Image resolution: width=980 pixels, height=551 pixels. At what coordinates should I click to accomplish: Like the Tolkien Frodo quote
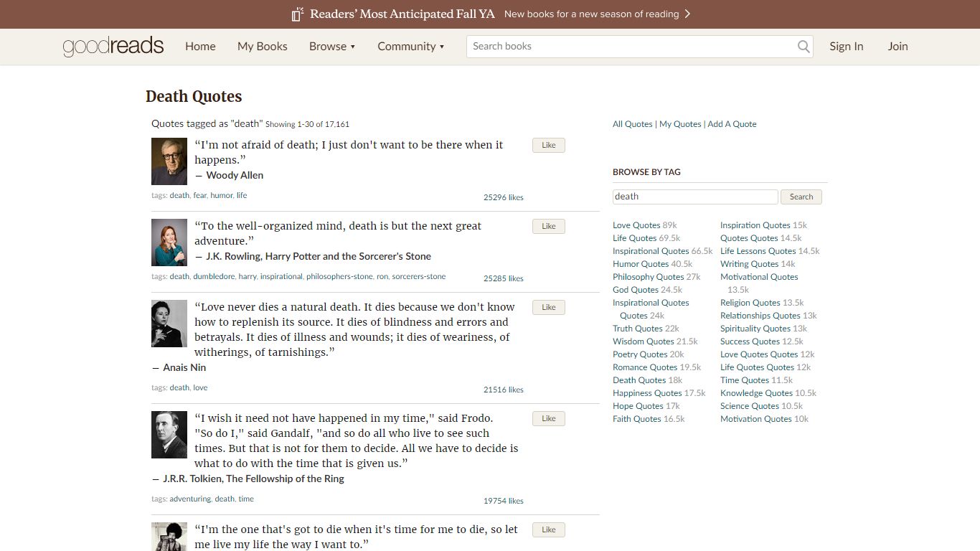[549, 418]
